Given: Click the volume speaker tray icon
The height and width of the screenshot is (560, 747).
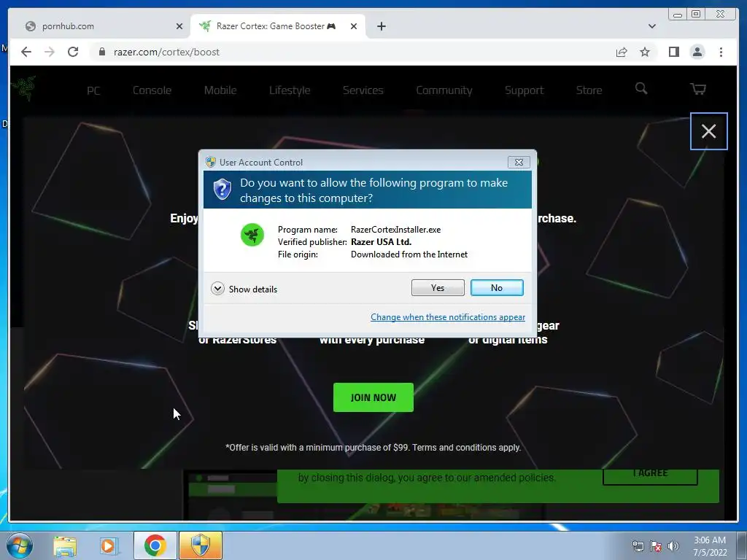Looking at the screenshot, I should pos(673,546).
